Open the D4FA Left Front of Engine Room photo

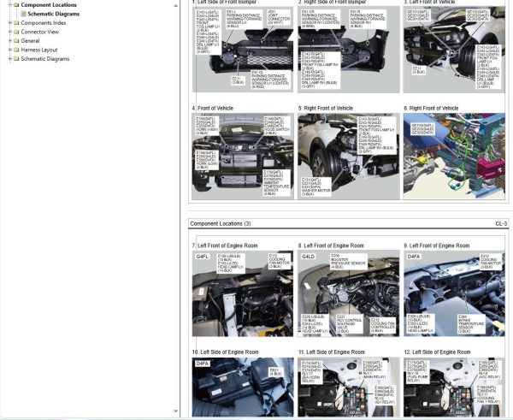[x=454, y=293]
